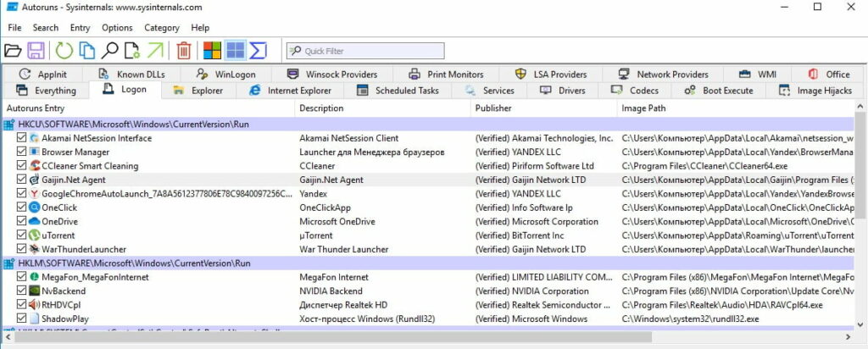Disable the CCleaner Smart Cleaning checkbox
The width and height of the screenshot is (868, 349).
[22, 166]
